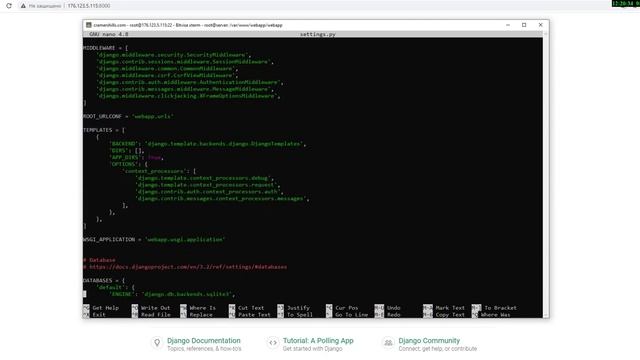
Task: Click the 'context_processors' line
Action: click(x=159, y=171)
